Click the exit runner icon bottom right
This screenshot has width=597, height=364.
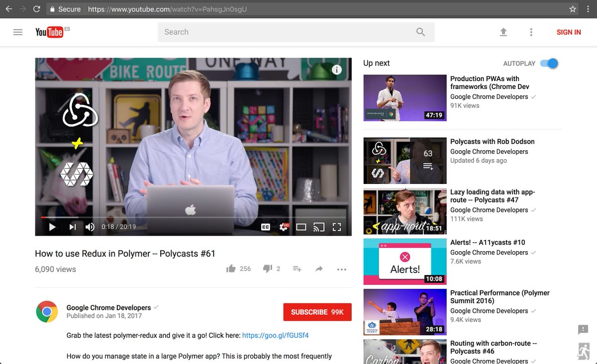pyautogui.click(x=583, y=351)
